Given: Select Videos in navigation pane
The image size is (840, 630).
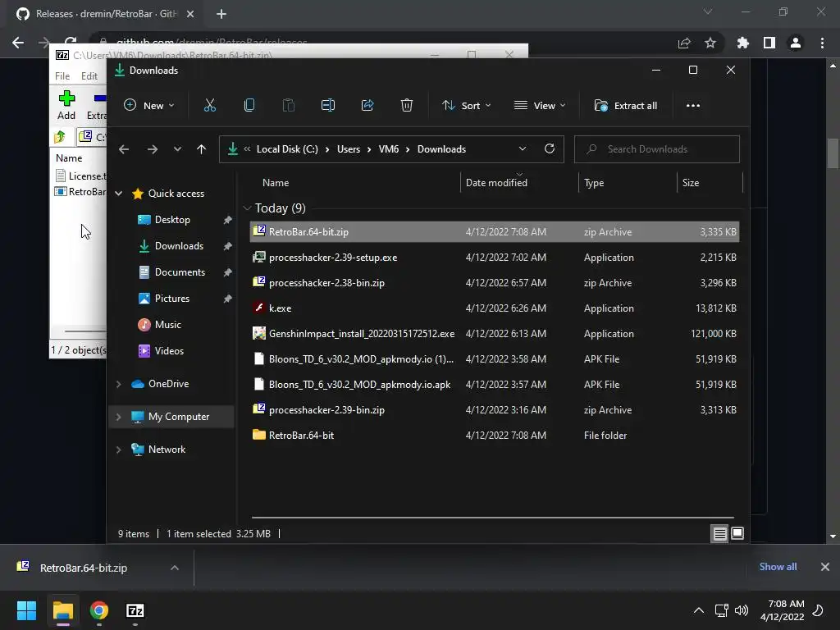Looking at the screenshot, I should (169, 351).
